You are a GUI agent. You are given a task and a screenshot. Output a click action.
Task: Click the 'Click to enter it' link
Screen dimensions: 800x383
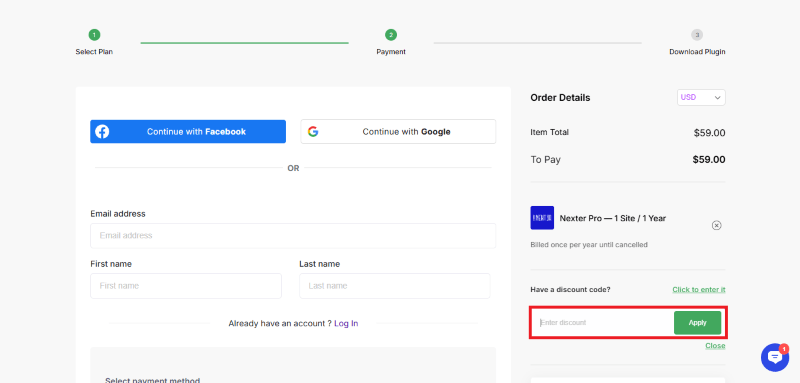[x=698, y=290]
